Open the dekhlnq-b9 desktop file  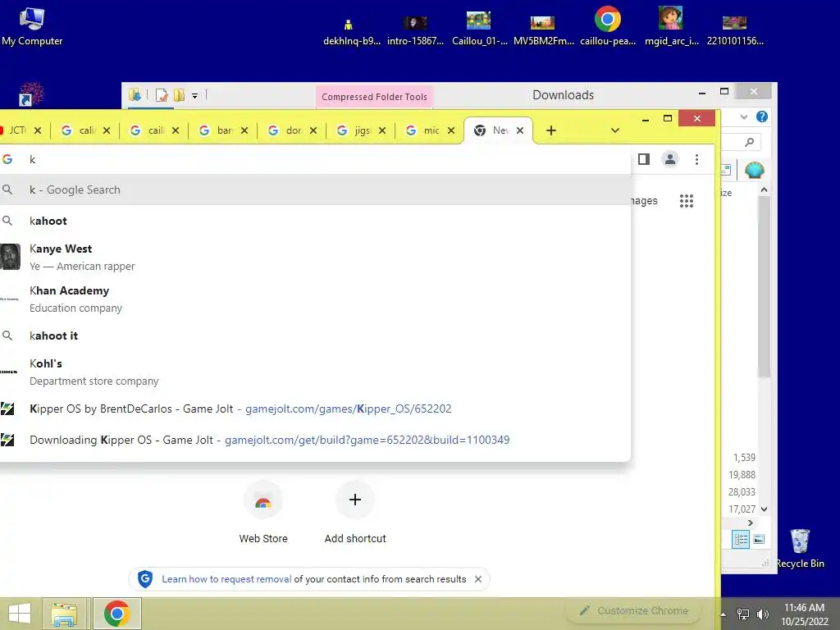pos(351,31)
